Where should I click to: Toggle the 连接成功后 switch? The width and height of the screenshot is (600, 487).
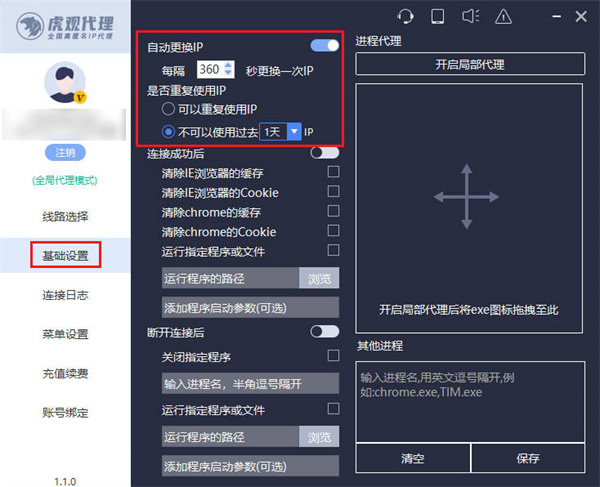325,153
